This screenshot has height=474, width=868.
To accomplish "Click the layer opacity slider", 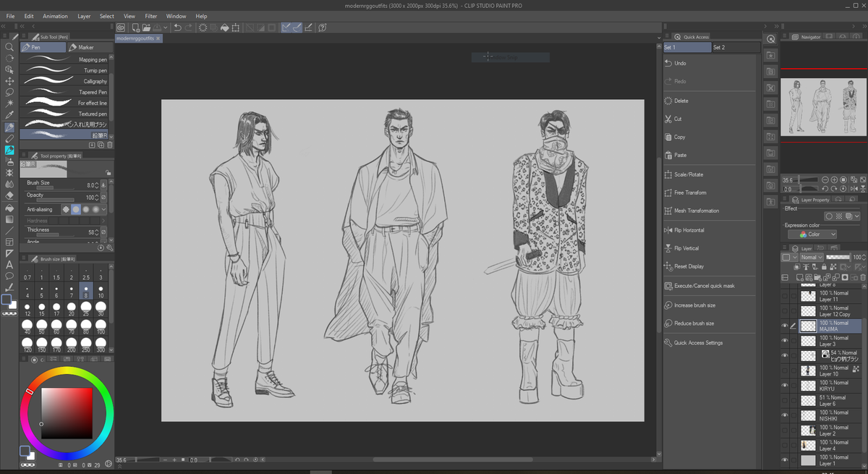I will coord(839,257).
